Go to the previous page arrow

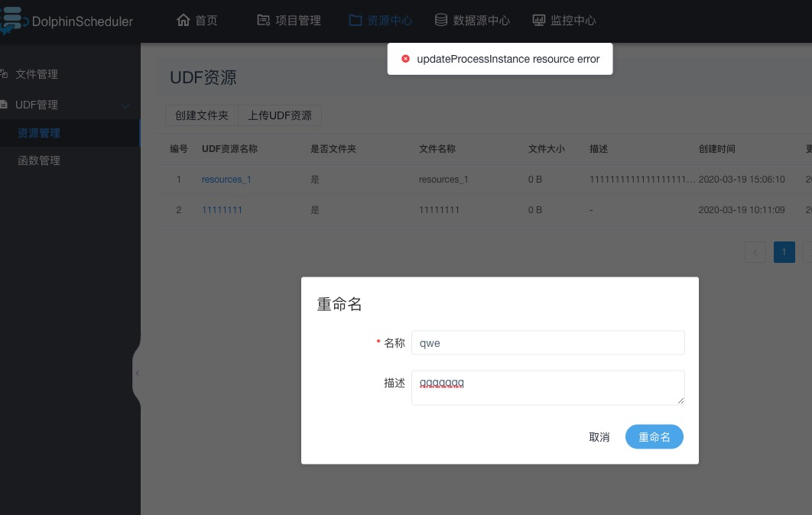[755, 252]
